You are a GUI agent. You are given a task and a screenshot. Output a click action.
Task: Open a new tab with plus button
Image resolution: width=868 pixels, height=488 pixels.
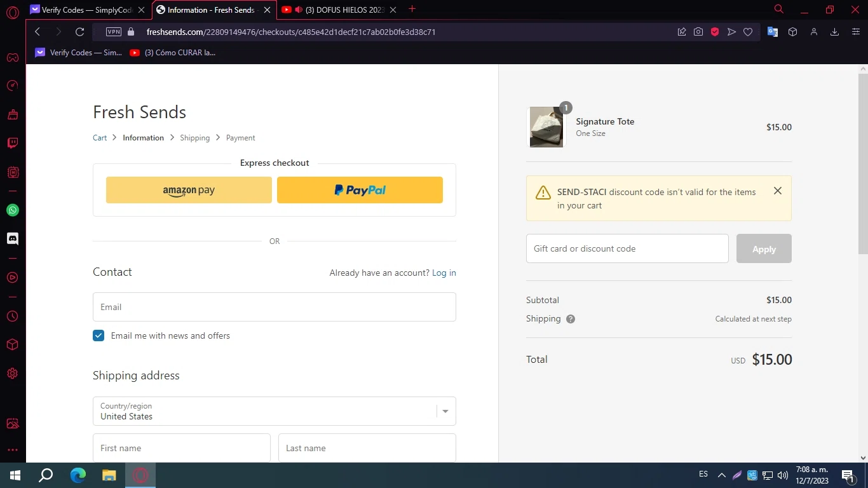(x=412, y=9)
